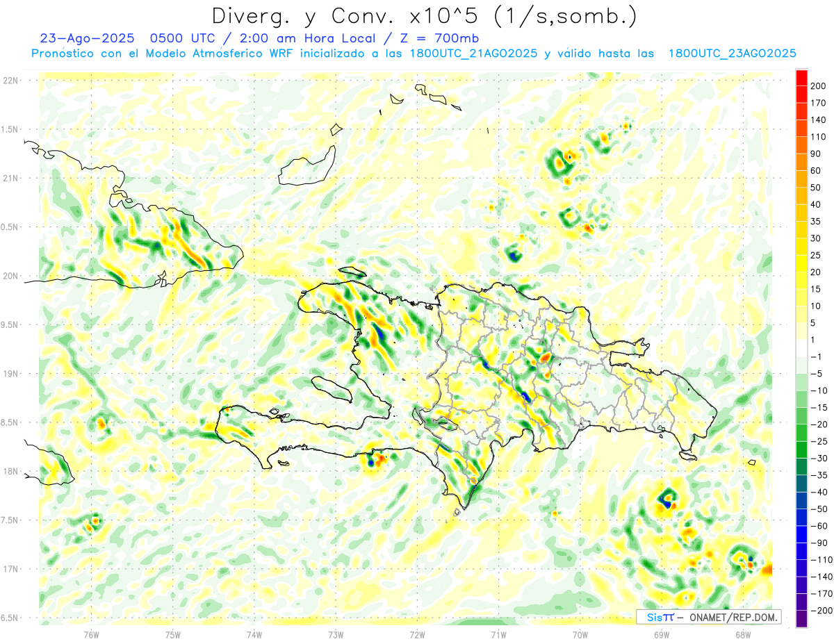This screenshot has width=834, height=644.
Task: Click the dark purple bottom color scale segment
Action: click(801, 619)
